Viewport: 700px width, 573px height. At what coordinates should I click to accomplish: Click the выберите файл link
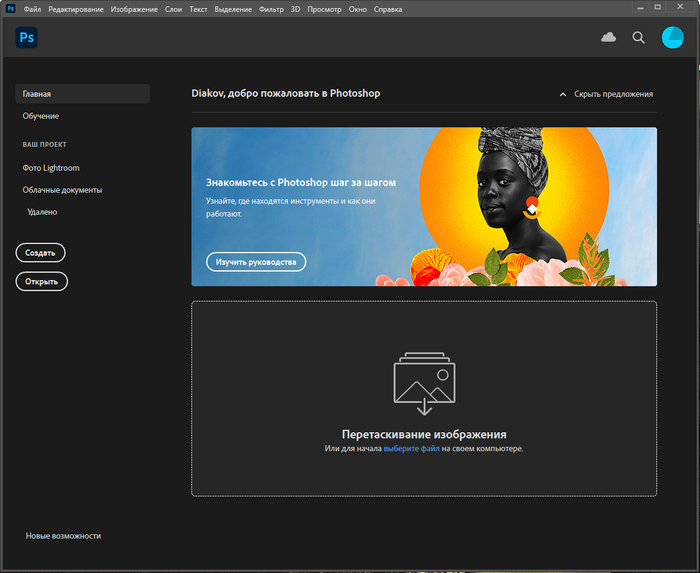(x=411, y=448)
